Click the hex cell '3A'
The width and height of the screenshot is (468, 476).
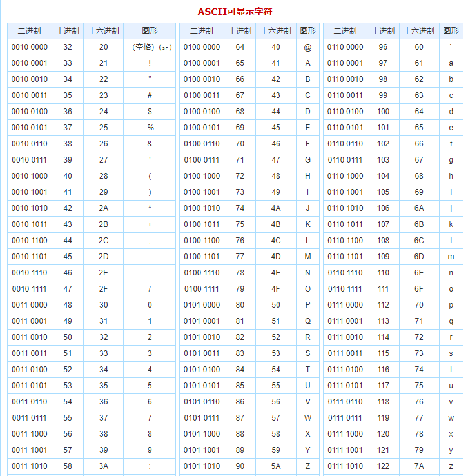[103, 466]
